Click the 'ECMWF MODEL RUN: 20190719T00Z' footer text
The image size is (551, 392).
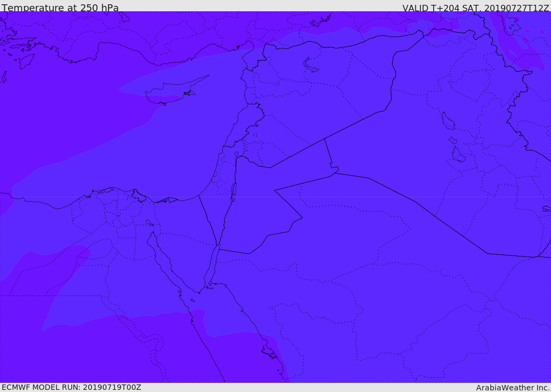(72, 387)
